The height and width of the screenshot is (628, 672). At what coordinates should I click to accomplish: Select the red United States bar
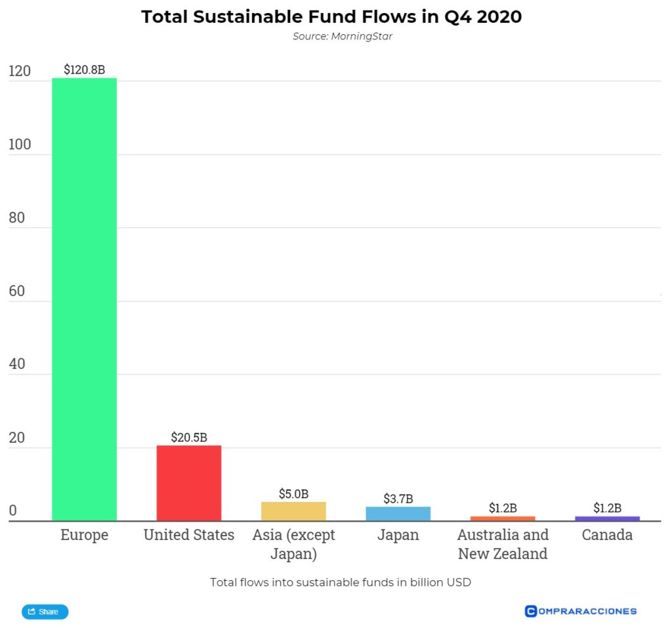click(x=189, y=483)
